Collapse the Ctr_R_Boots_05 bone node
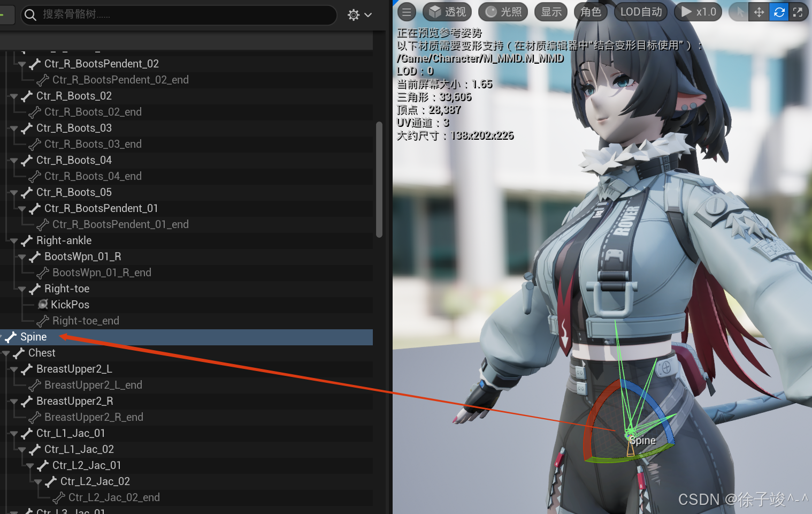 tap(14, 193)
